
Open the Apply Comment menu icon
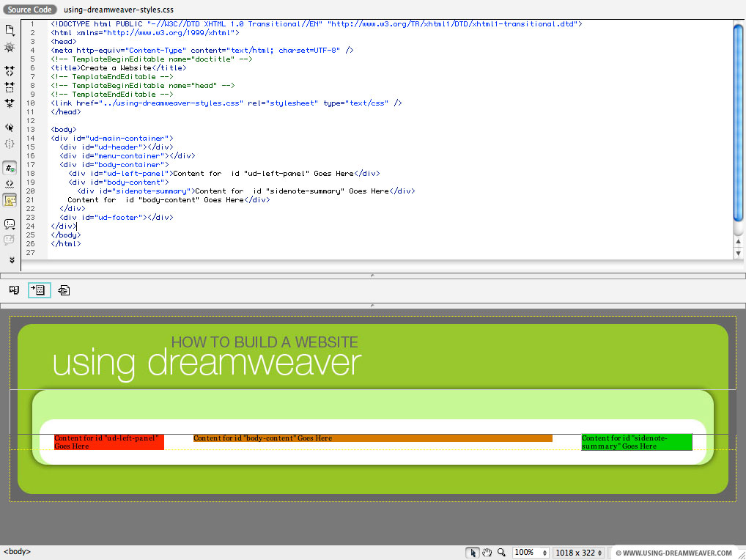pos(10,224)
